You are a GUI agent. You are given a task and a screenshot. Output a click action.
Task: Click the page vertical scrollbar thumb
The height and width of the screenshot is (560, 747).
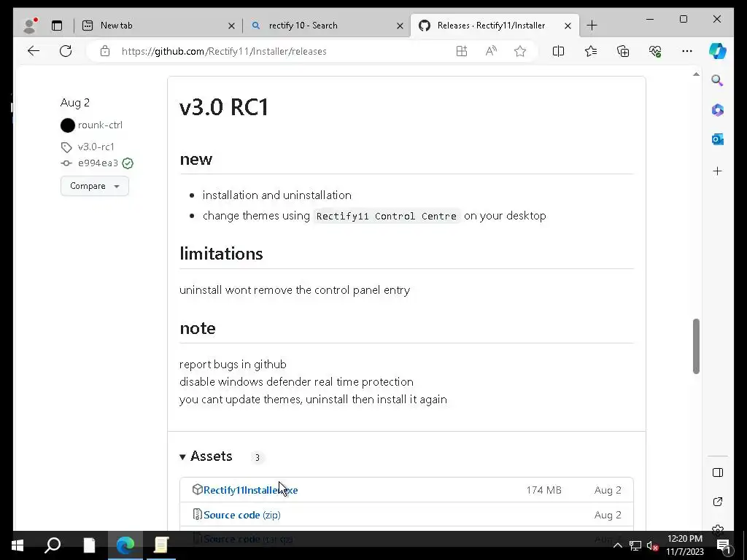696,346
